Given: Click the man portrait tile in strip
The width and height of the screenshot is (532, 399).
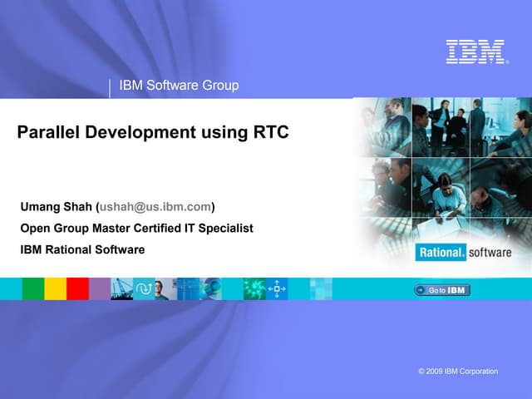Looking at the screenshot, I should pos(163,288).
